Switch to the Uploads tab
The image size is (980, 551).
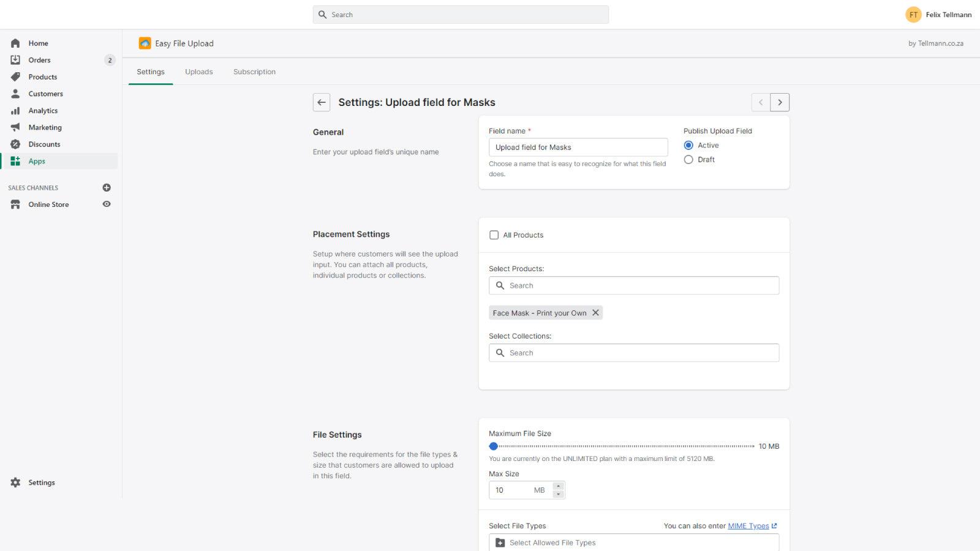tap(198, 71)
